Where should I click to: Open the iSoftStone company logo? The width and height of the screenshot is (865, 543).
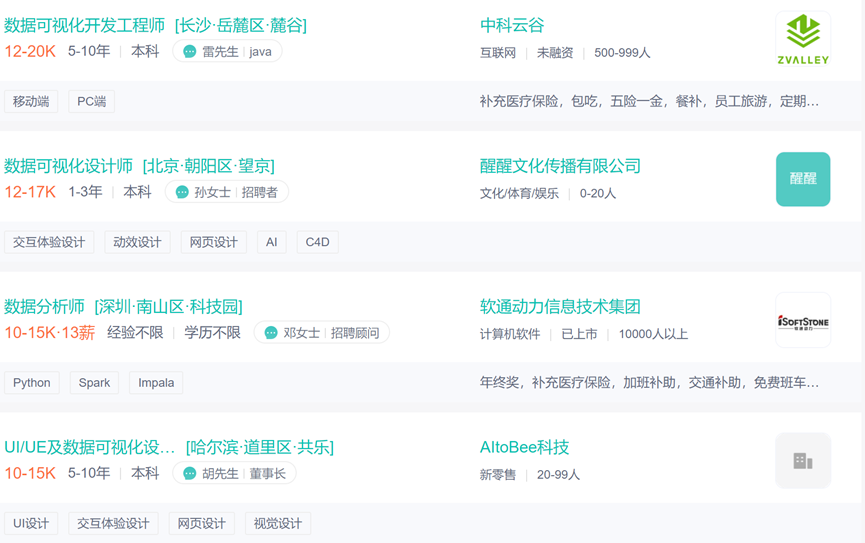(x=803, y=320)
